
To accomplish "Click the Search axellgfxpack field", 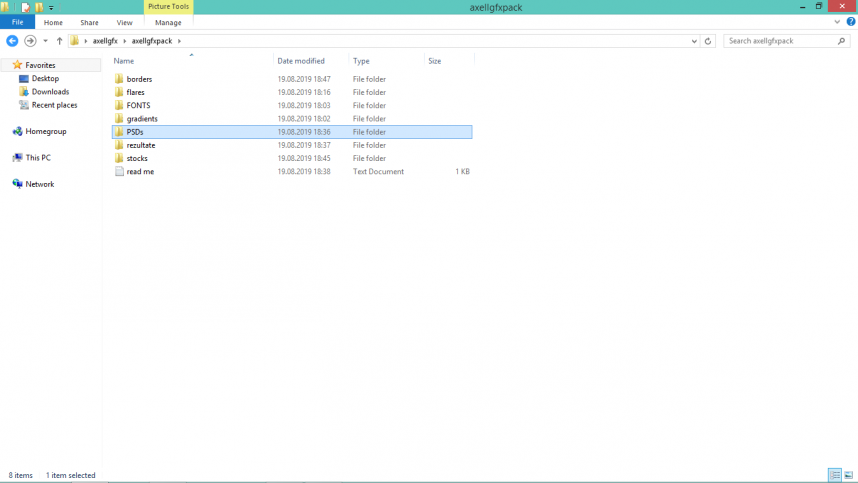I will [780, 41].
